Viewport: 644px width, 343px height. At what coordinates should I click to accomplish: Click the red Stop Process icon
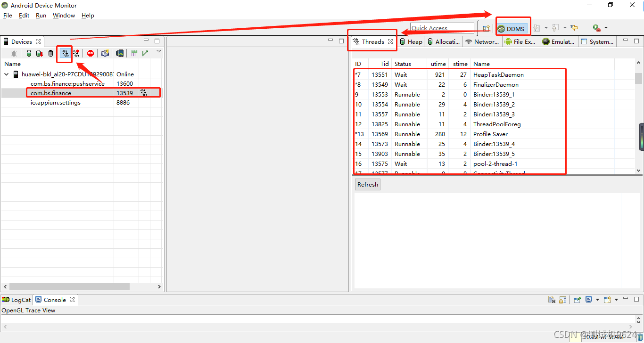[x=91, y=53]
